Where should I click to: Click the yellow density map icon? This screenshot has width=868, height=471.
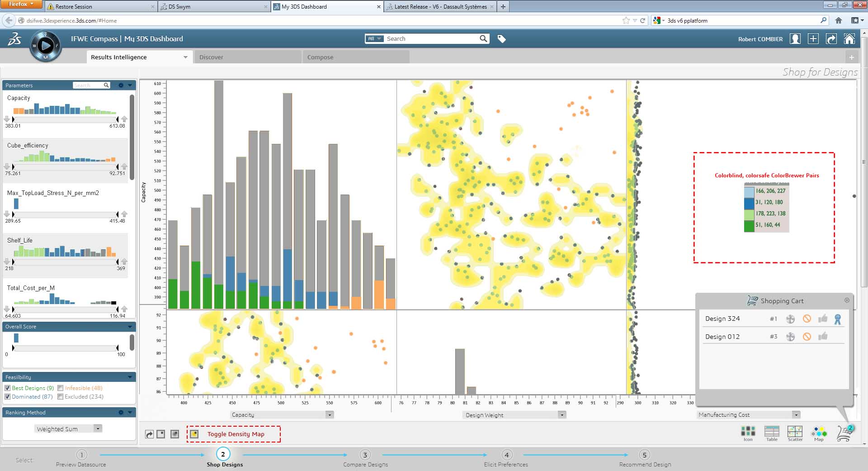coord(194,434)
